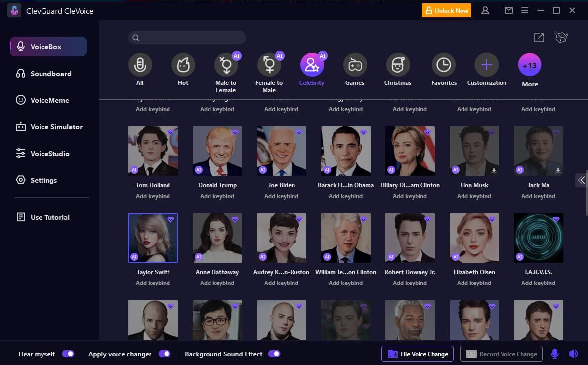Add keybind for J.A.R.V.I.S.
The width and height of the screenshot is (588, 365).
(x=538, y=283)
